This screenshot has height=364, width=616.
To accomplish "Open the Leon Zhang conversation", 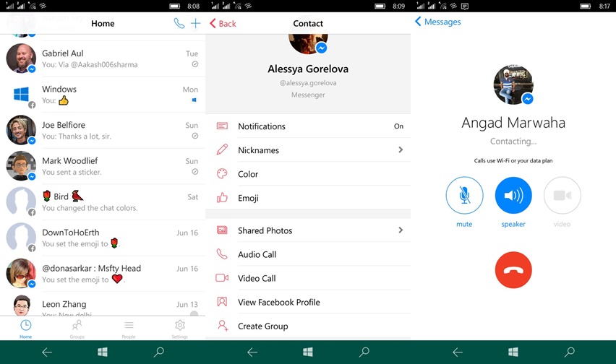I will click(103, 304).
